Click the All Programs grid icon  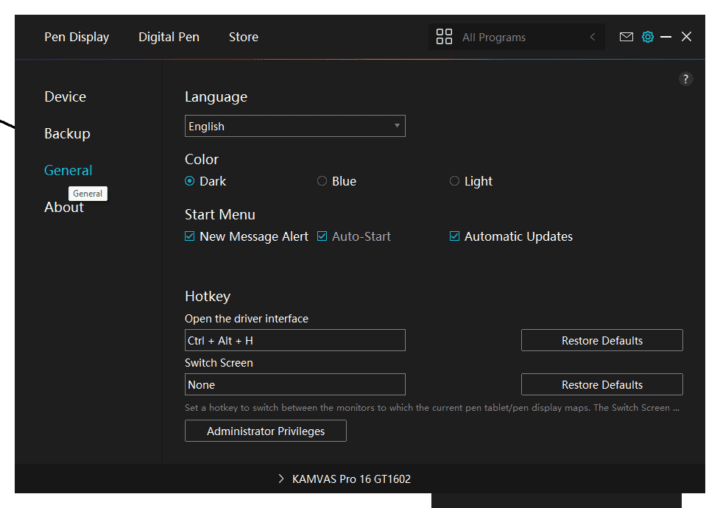(444, 37)
